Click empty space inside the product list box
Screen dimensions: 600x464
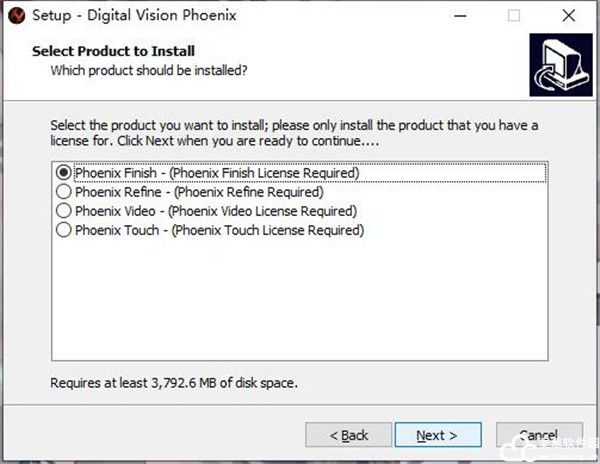tap(300, 300)
